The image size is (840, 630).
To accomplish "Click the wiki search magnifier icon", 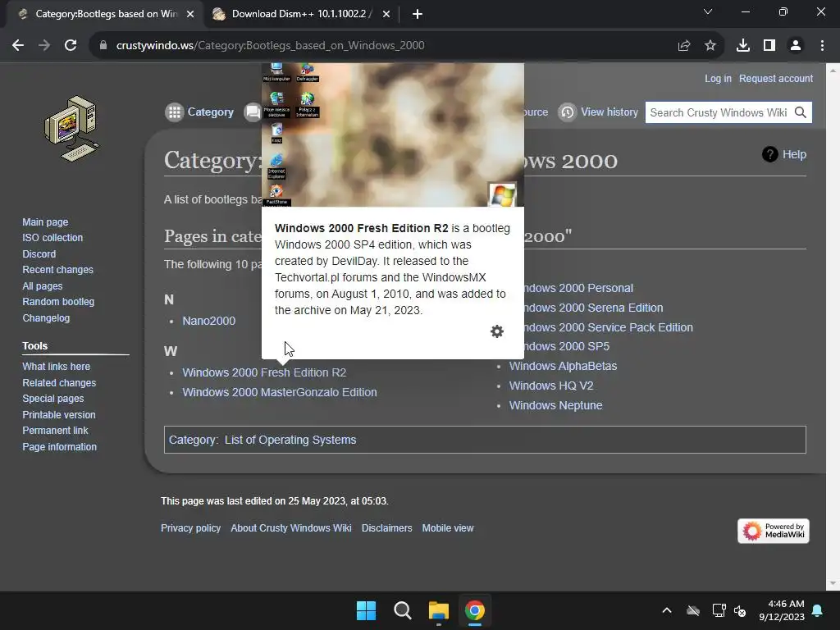I will (x=801, y=112).
